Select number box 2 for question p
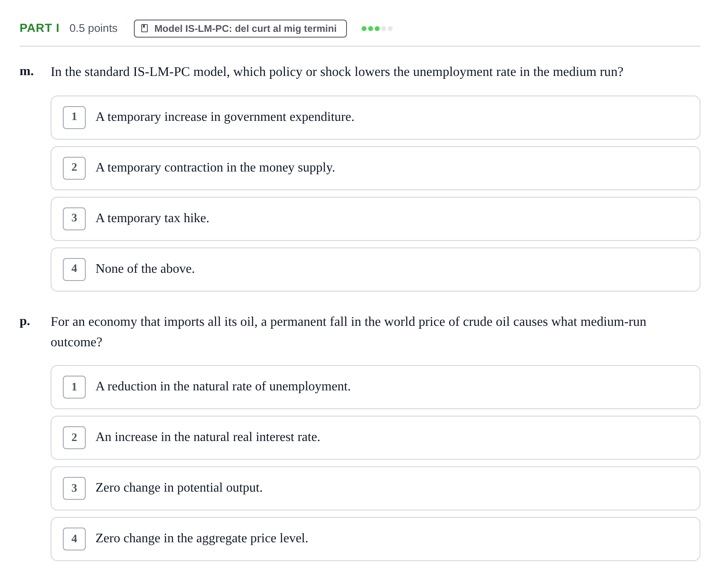 point(74,438)
